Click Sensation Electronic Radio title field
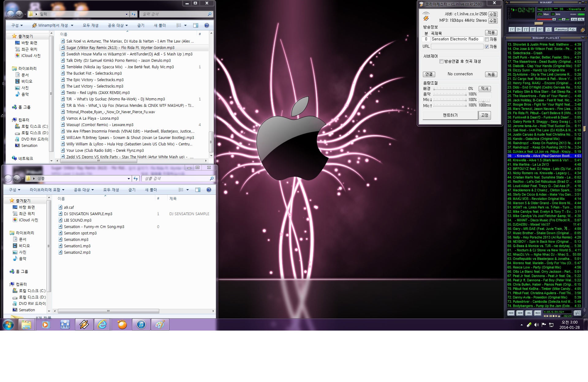The width and height of the screenshot is (588, 382). (457, 39)
